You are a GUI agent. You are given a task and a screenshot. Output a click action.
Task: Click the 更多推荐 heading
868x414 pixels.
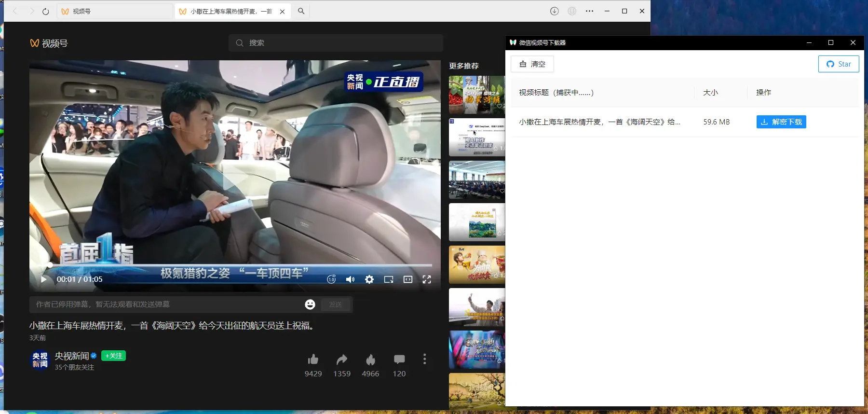click(x=464, y=66)
